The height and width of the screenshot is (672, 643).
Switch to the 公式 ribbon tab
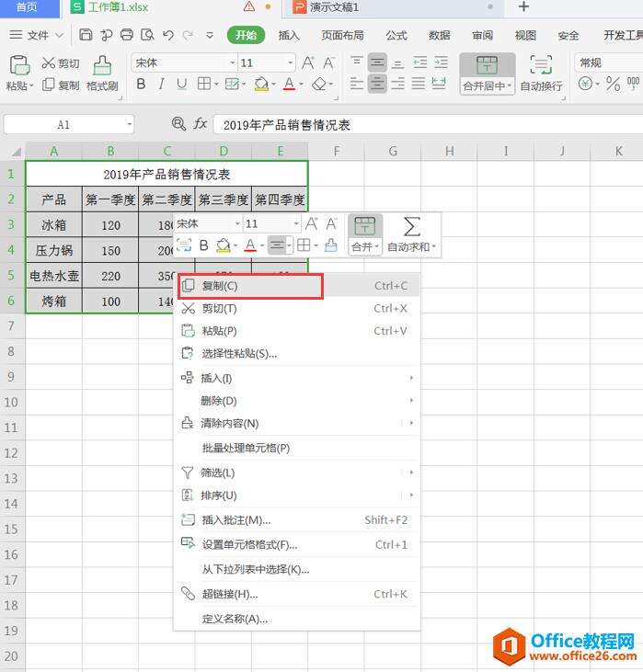(x=396, y=36)
